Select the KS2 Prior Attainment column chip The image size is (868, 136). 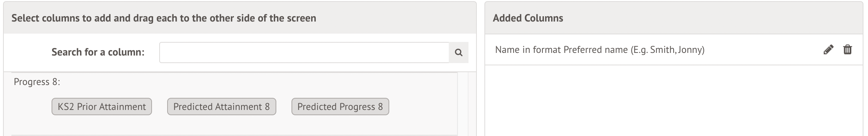(x=102, y=107)
